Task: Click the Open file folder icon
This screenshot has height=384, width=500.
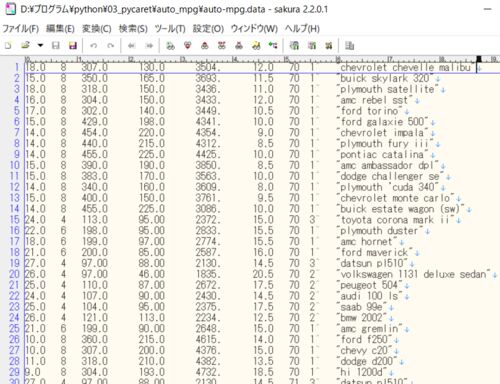Action: [x=25, y=45]
